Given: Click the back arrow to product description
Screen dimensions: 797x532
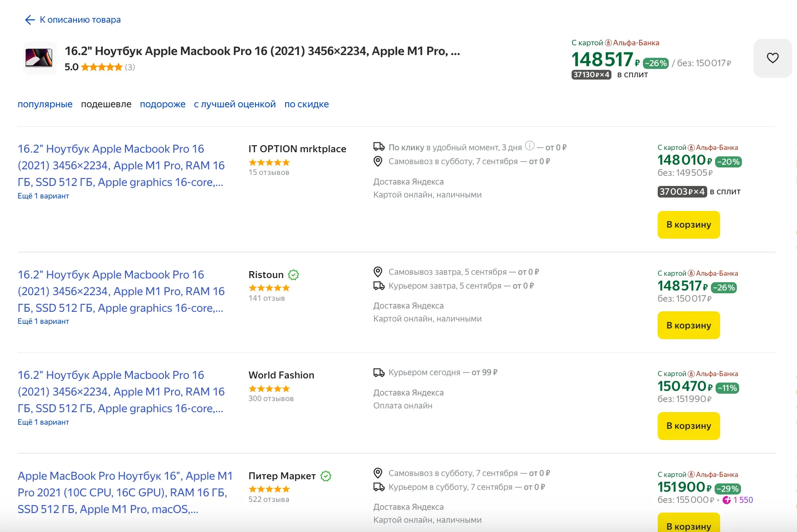Looking at the screenshot, I should coord(30,20).
